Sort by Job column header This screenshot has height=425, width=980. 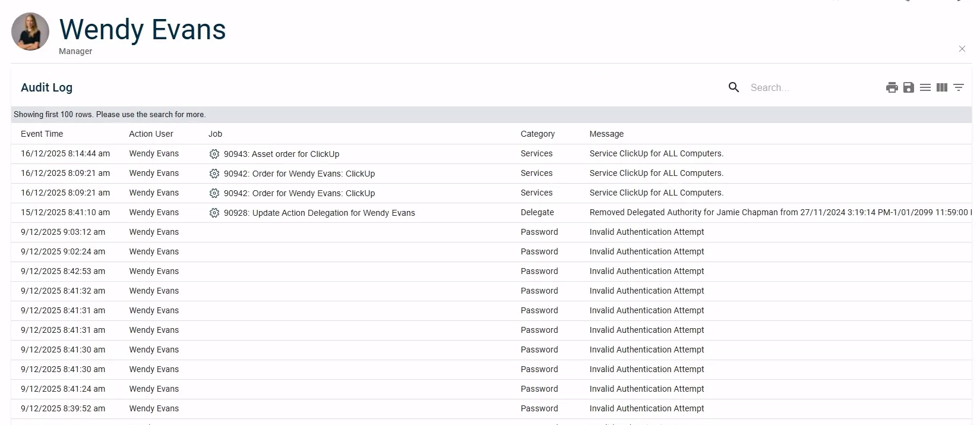pos(215,134)
